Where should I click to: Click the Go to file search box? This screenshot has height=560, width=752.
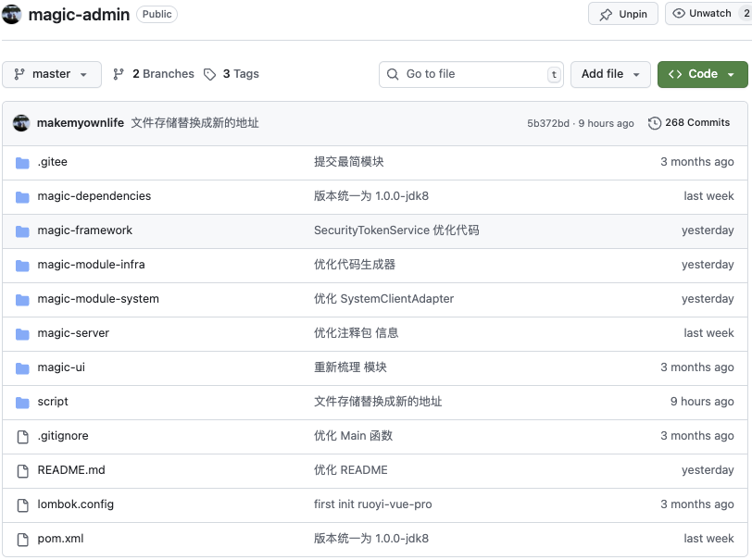click(x=471, y=74)
